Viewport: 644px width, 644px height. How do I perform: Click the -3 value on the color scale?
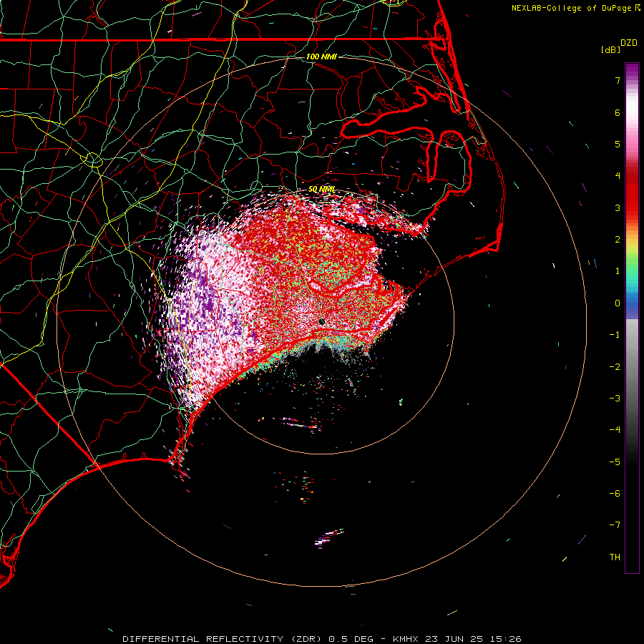point(615,399)
